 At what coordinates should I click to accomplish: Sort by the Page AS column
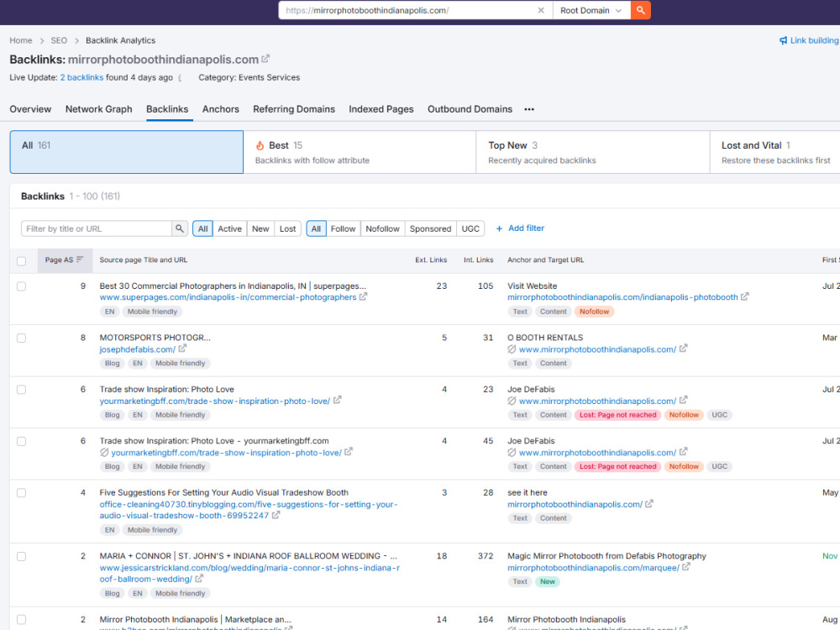[65, 260]
